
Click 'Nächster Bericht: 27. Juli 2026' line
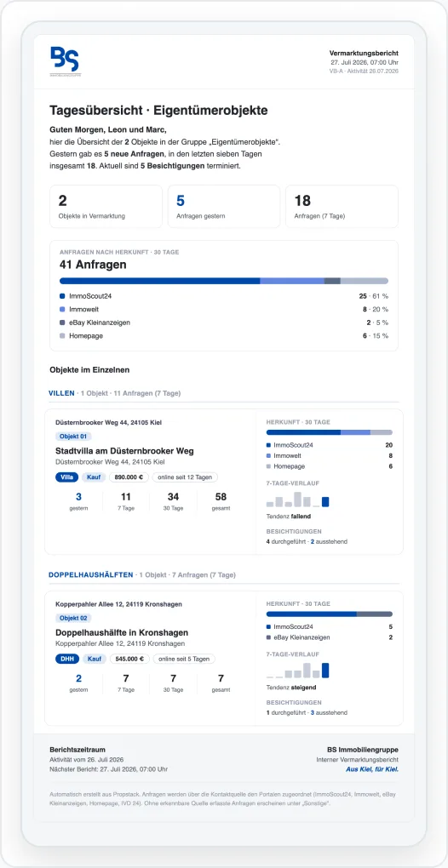coord(108,769)
